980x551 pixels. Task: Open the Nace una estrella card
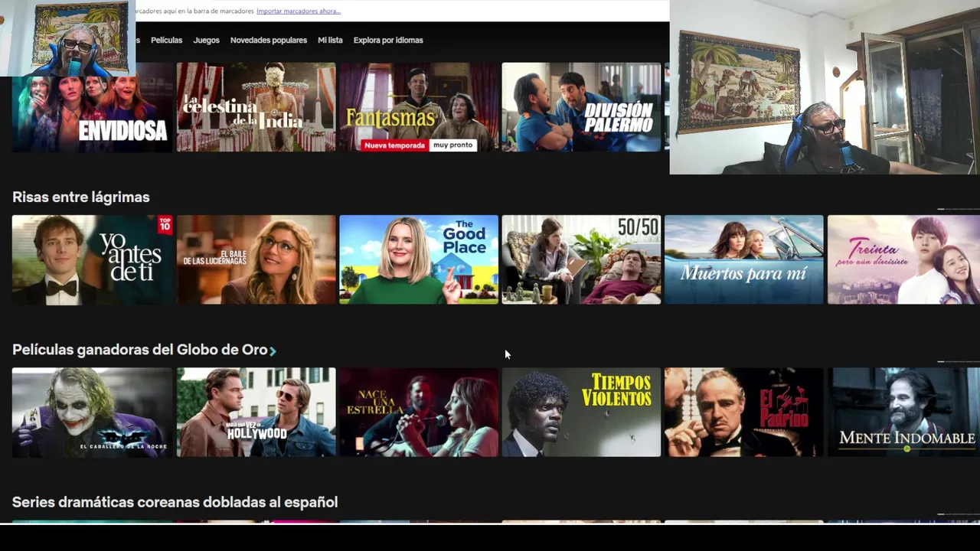[419, 412]
